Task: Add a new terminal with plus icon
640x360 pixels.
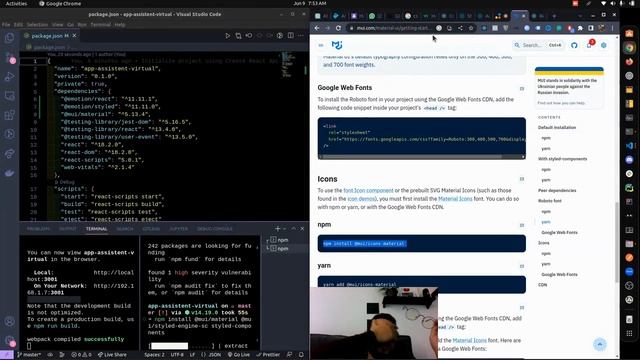Action: coord(278,229)
